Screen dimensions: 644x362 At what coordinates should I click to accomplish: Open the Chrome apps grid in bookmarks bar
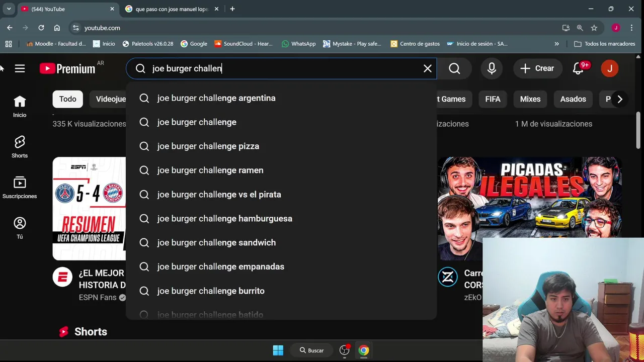(x=9, y=44)
